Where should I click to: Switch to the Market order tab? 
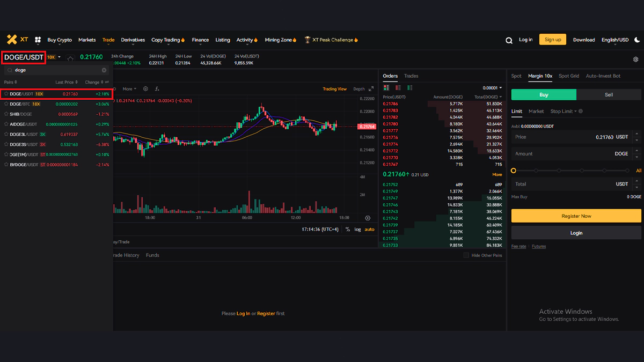coord(536,112)
